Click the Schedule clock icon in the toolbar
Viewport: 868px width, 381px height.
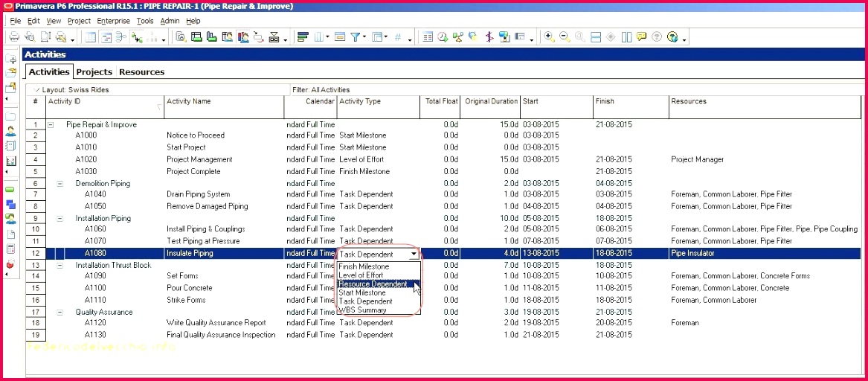click(443, 36)
